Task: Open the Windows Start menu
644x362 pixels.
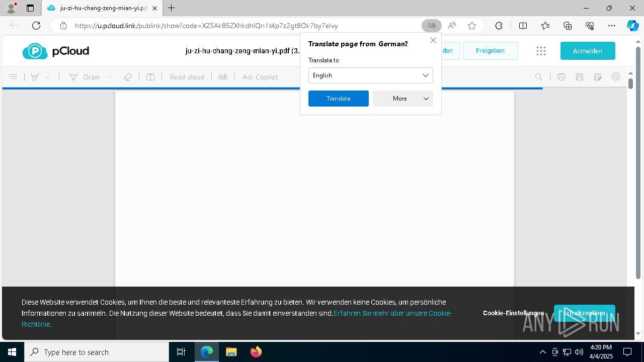Action: tap(12, 352)
